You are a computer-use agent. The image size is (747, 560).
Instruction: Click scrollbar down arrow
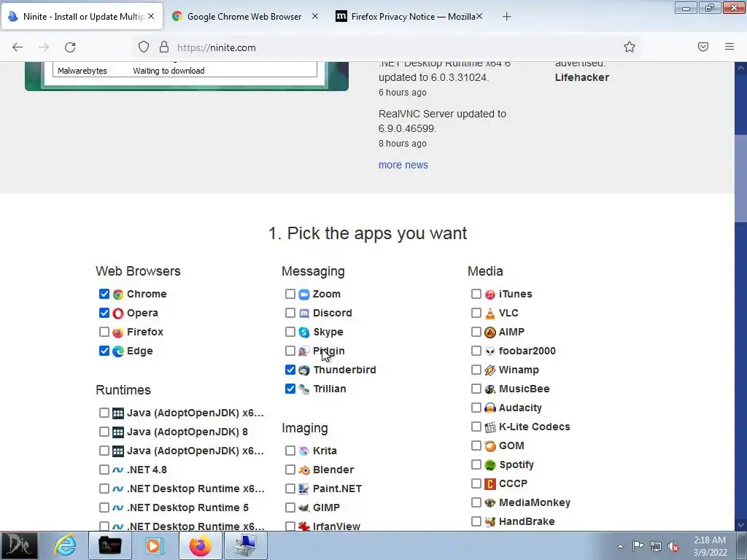pyautogui.click(x=740, y=525)
